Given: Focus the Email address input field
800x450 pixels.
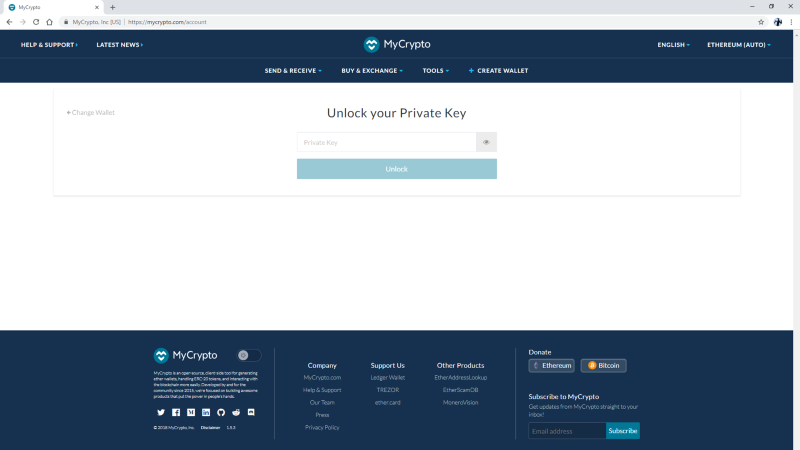Looking at the screenshot, I should pos(567,431).
